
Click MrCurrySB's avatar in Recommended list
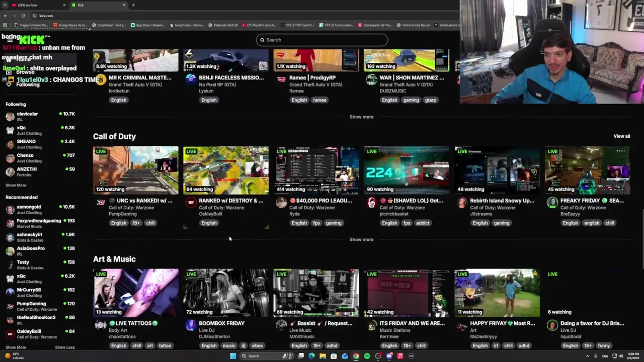coord(10,293)
